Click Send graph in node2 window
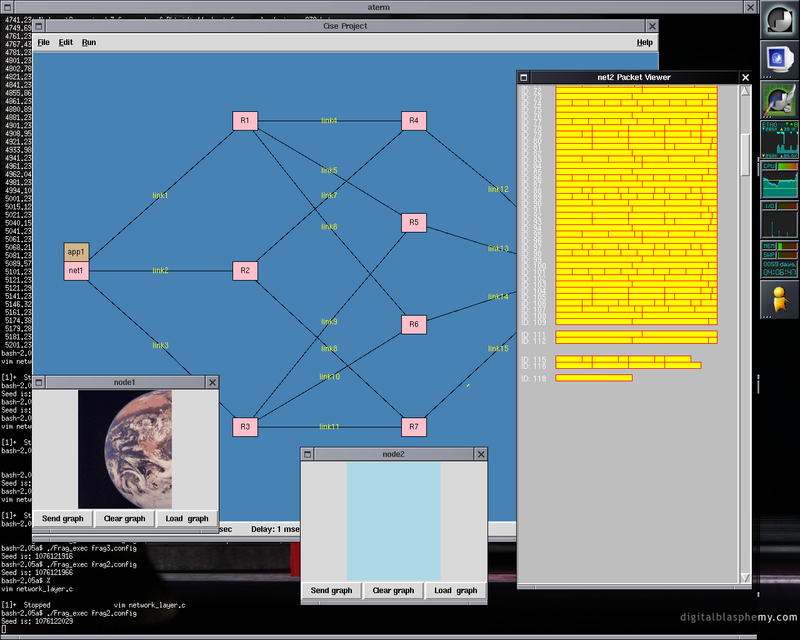 click(x=331, y=590)
